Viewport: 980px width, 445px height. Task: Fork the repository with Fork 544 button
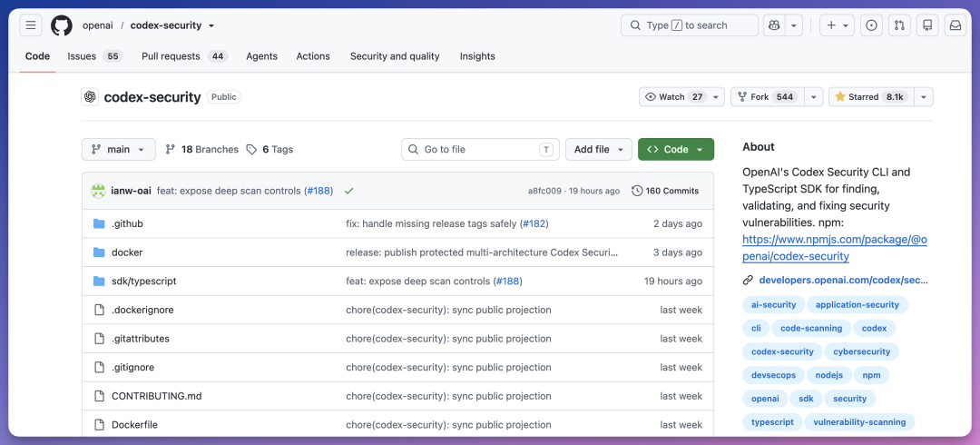766,97
